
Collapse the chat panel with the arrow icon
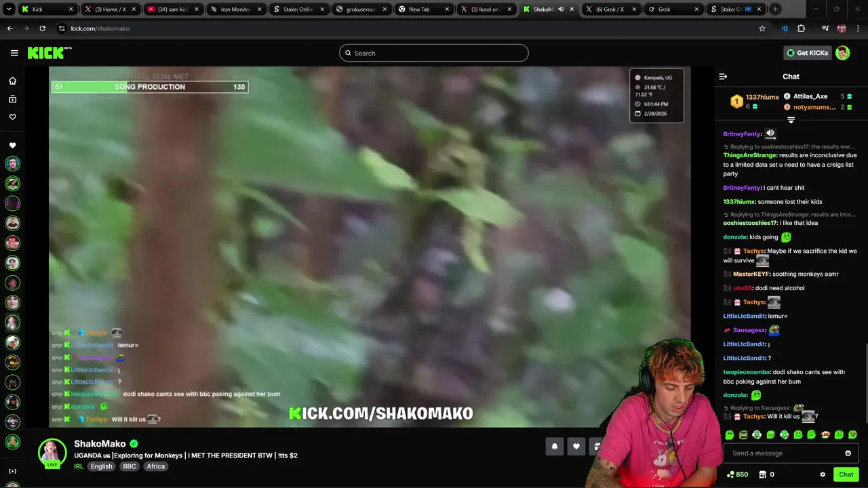723,77
